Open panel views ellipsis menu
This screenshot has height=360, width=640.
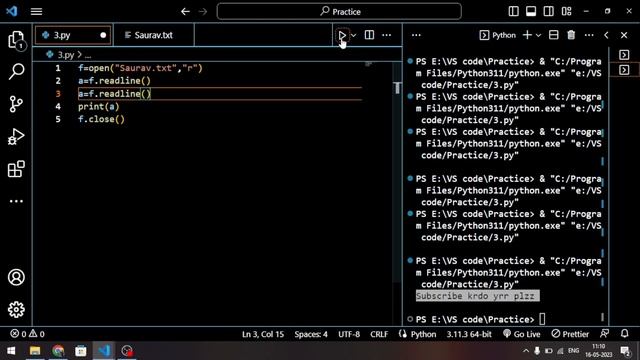416,35
